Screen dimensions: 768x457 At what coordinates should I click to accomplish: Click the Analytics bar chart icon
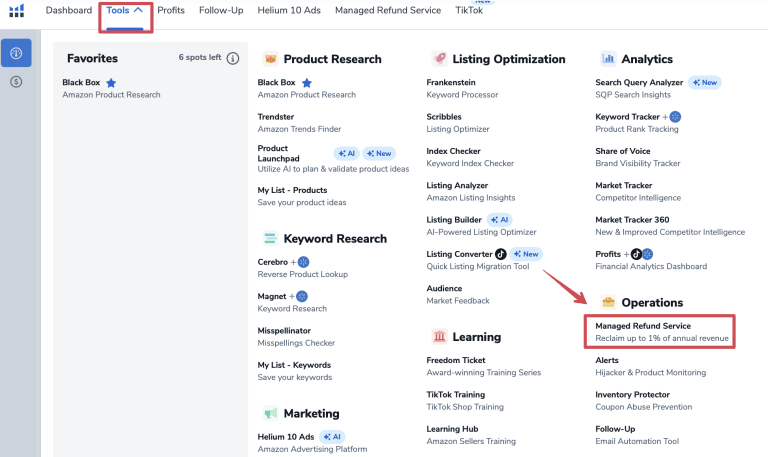pos(608,59)
